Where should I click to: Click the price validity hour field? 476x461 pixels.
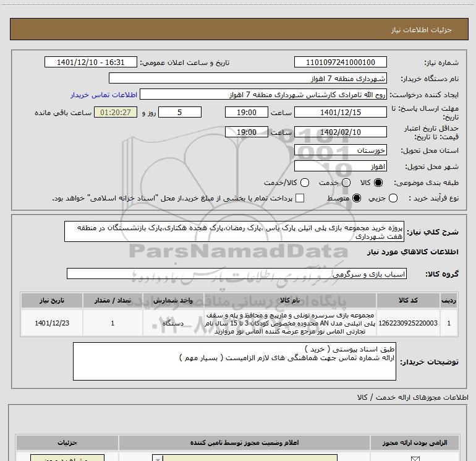point(247,132)
